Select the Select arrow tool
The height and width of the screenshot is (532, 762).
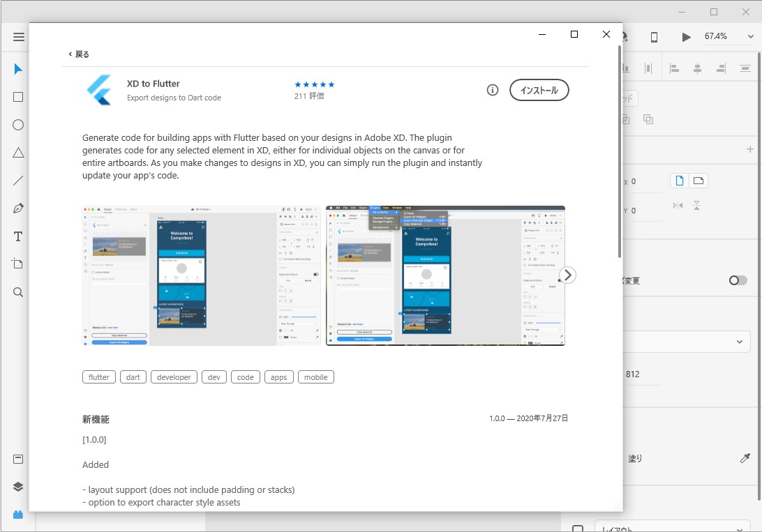pos(18,68)
